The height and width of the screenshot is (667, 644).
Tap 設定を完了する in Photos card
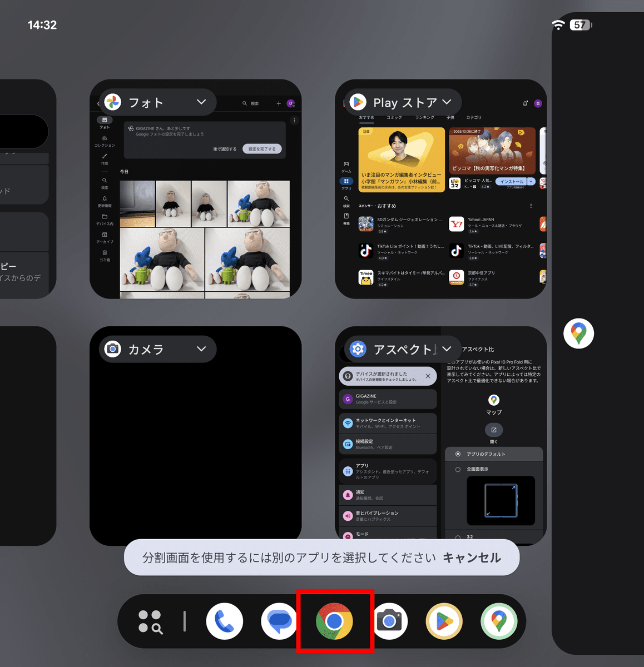pyautogui.click(x=262, y=149)
